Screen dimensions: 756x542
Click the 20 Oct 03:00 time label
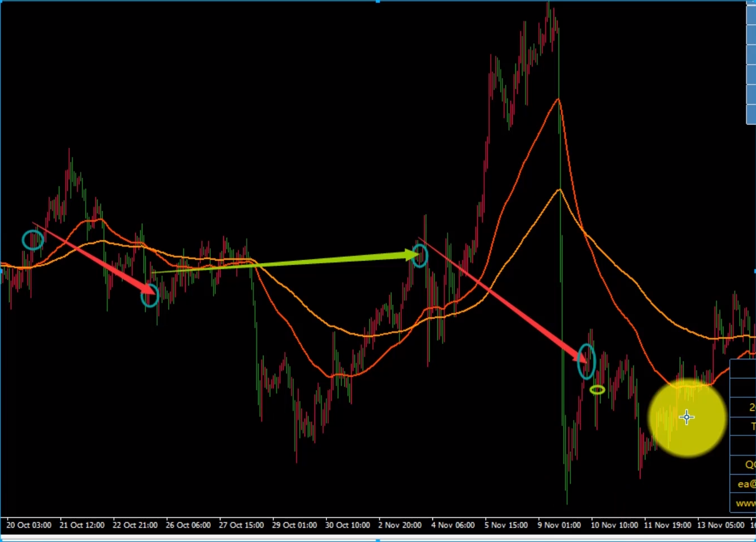pyautogui.click(x=29, y=525)
